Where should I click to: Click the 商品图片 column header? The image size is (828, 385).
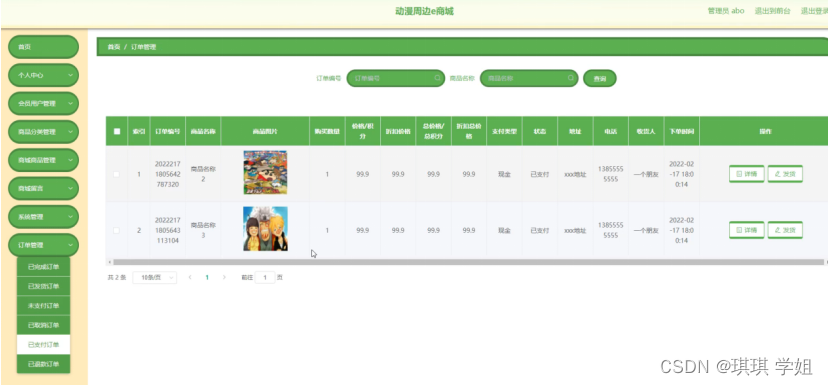pyautogui.click(x=265, y=132)
